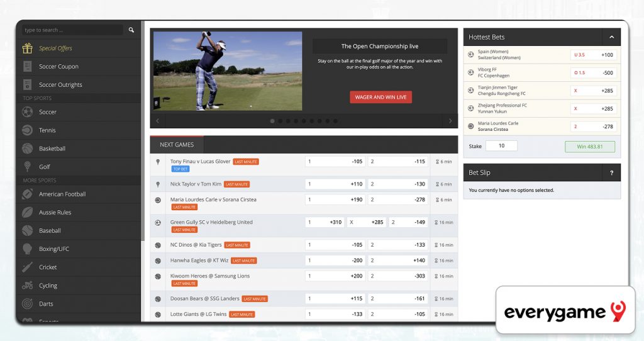Open the Bet Slip help question mark
The height and width of the screenshot is (341, 644).
point(611,173)
